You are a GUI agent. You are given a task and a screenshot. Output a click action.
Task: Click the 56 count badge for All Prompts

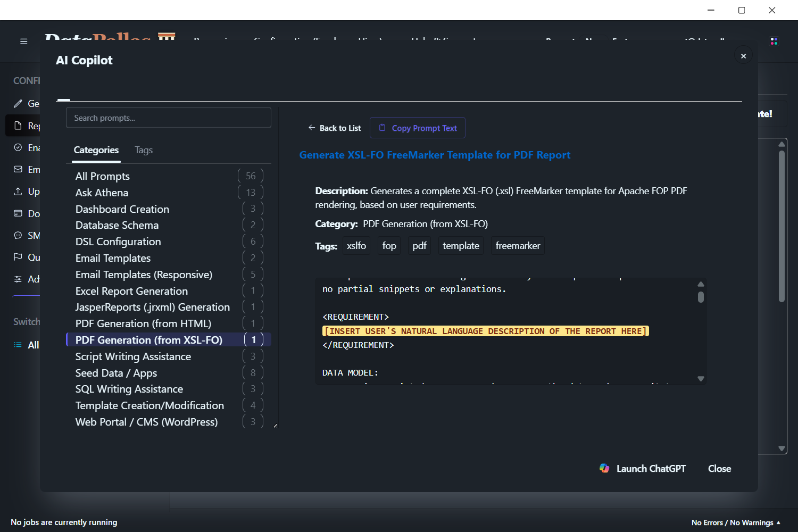coord(251,176)
